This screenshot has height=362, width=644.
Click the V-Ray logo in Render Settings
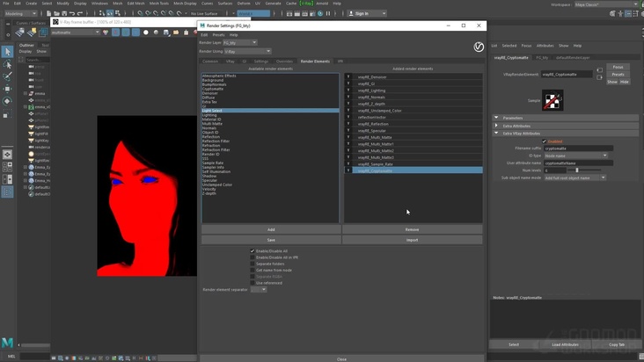point(479,47)
